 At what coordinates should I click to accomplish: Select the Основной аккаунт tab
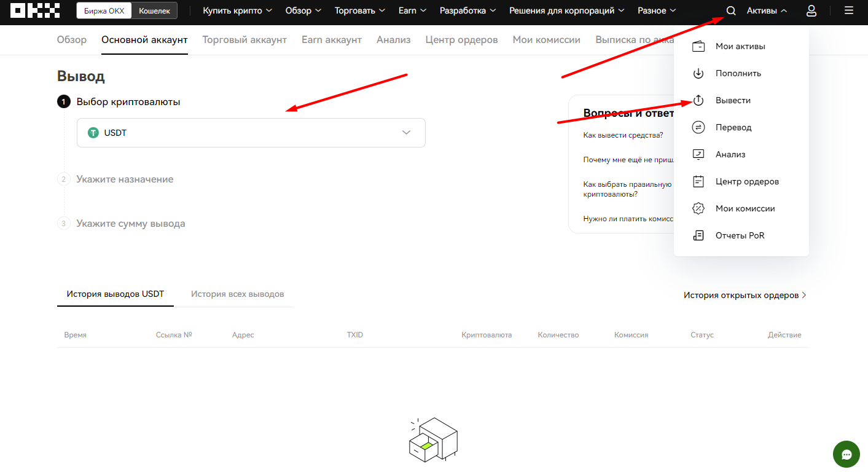tap(144, 39)
